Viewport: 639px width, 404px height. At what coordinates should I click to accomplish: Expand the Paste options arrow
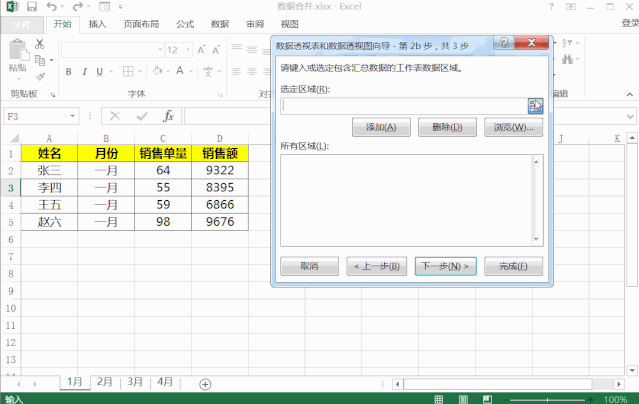tap(18, 78)
